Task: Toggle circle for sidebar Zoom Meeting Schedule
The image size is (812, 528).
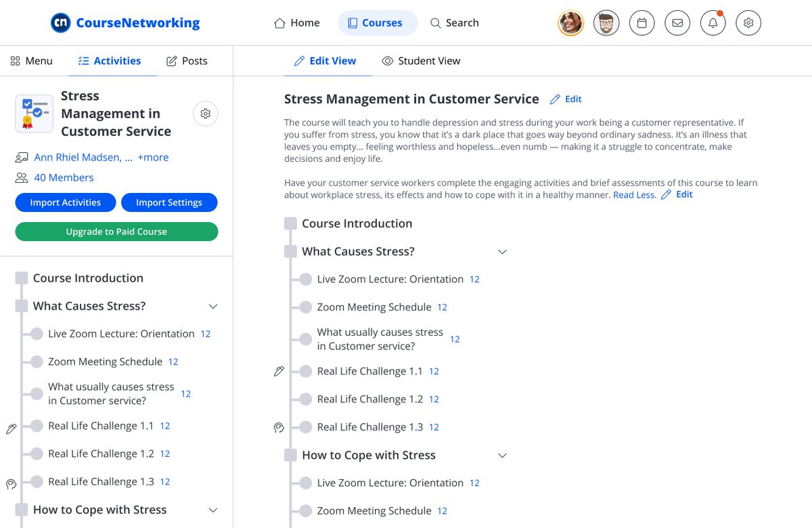Action: click(37, 361)
